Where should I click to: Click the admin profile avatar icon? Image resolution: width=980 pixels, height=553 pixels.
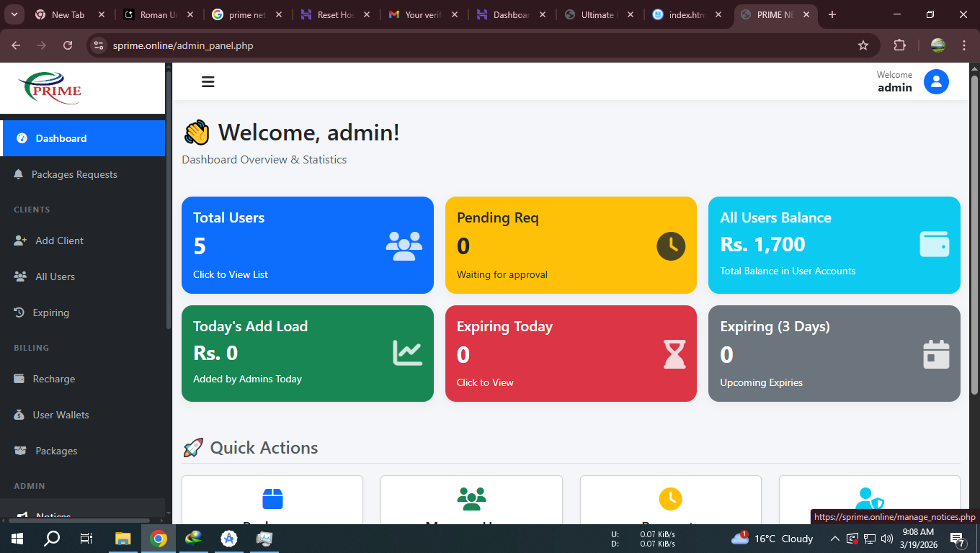tap(936, 82)
